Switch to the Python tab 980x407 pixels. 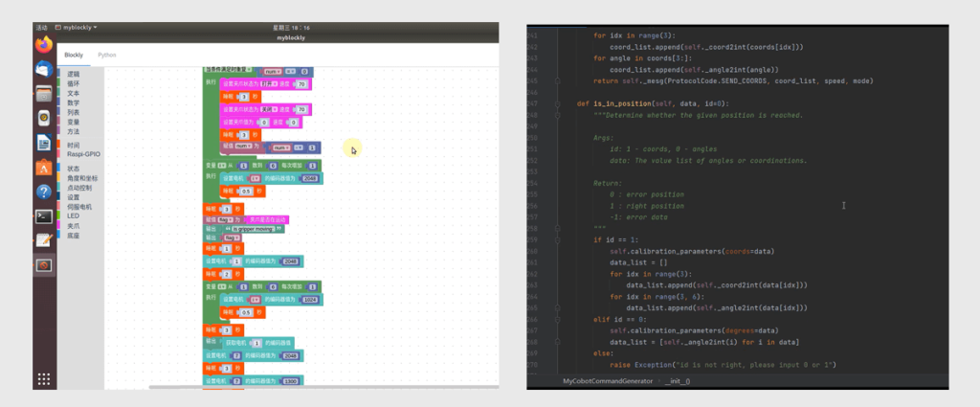107,55
